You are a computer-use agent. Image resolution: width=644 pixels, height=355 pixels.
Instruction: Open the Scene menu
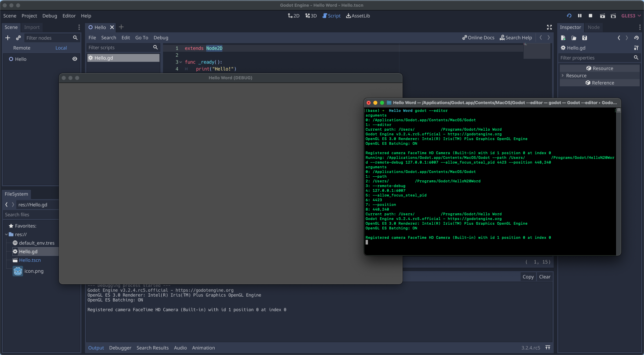[x=10, y=16]
